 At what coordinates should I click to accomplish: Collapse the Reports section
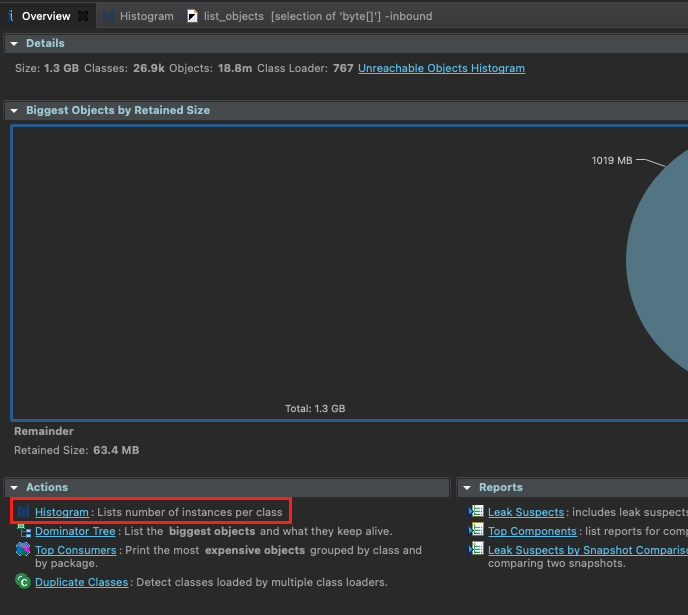[467, 487]
